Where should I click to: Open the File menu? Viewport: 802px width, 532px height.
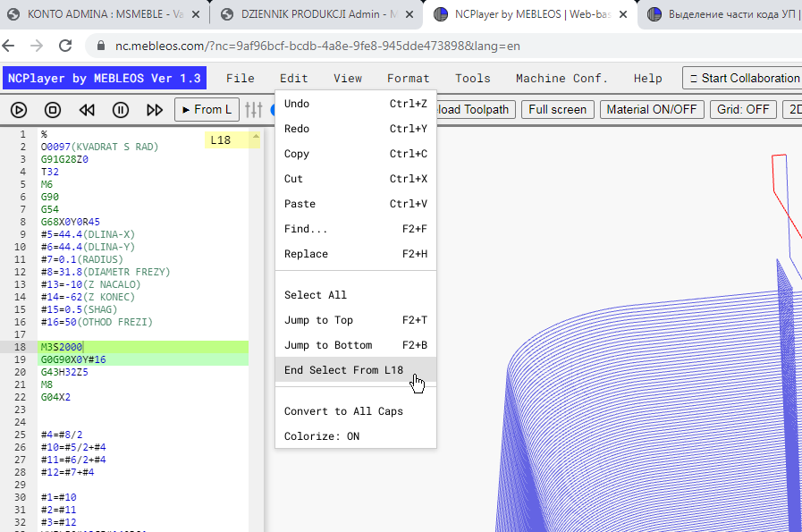coord(241,79)
